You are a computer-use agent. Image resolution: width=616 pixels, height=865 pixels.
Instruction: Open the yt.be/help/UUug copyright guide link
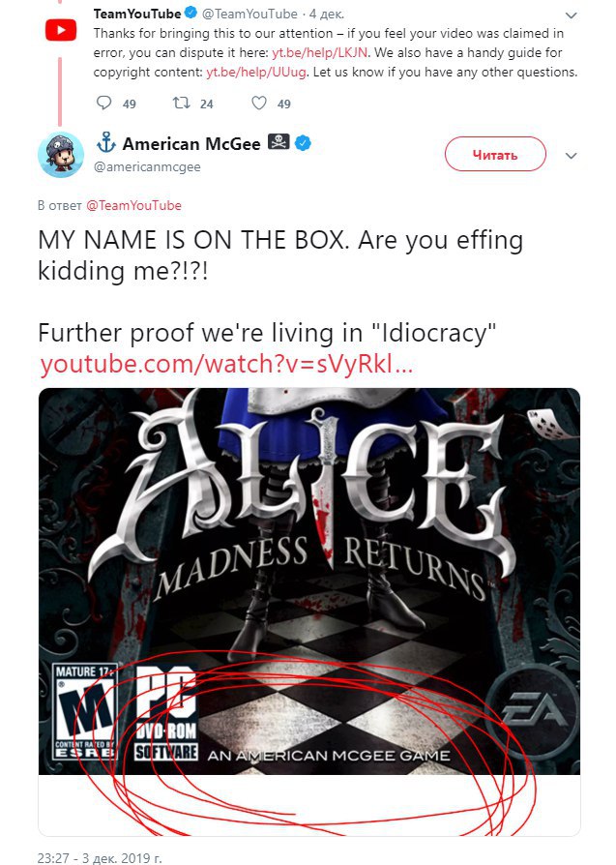256,73
